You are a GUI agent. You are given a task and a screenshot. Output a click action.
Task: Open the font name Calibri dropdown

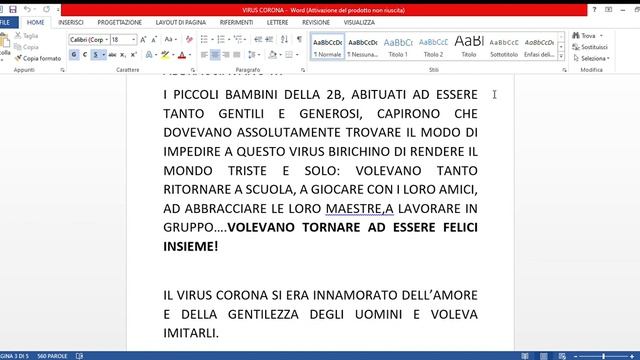107,40
